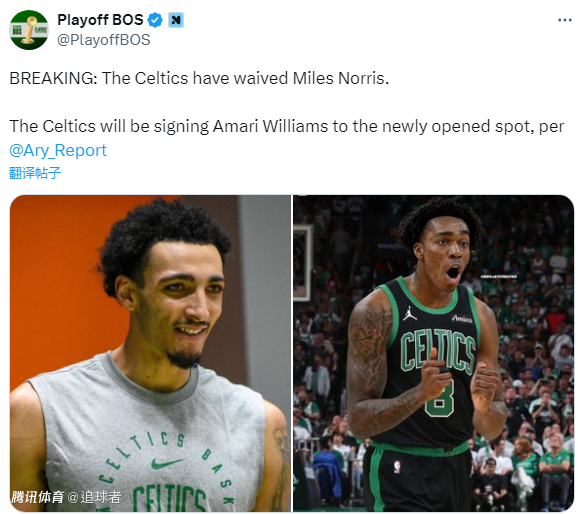Open the Playoff BOS display name
This screenshot has width=578, height=514.
100,20
